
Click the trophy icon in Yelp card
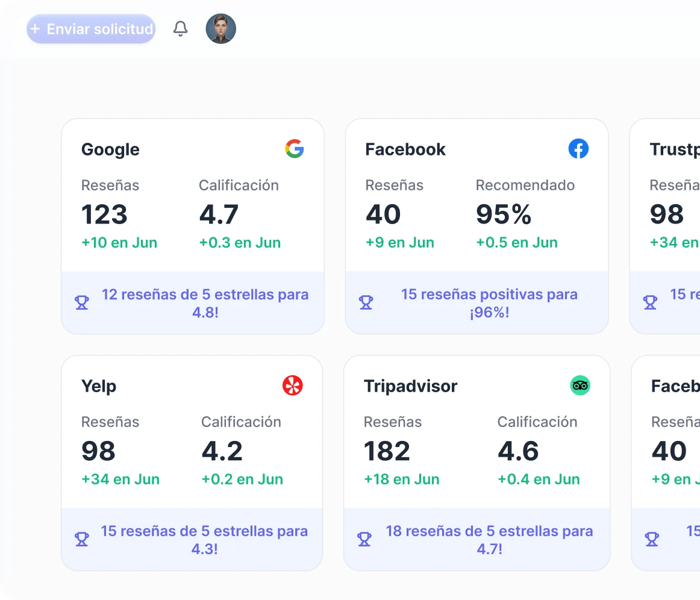pos(82,539)
